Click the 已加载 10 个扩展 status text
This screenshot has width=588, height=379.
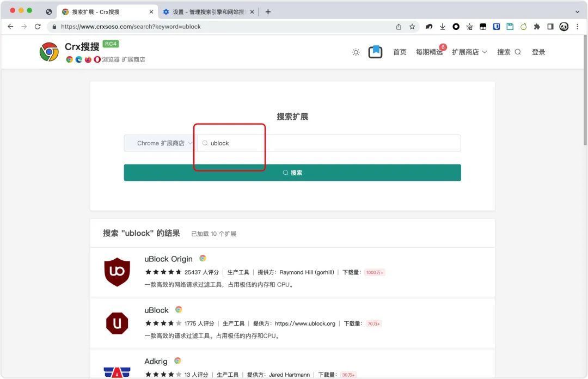click(x=214, y=234)
